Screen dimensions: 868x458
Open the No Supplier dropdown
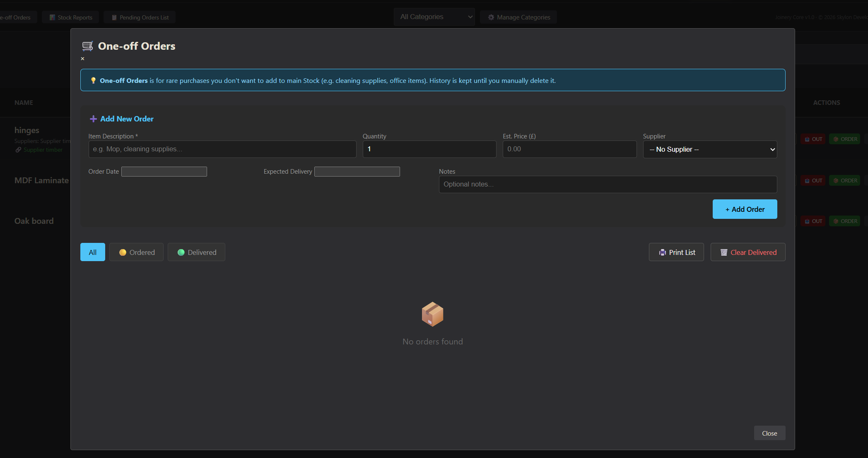click(710, 149)
